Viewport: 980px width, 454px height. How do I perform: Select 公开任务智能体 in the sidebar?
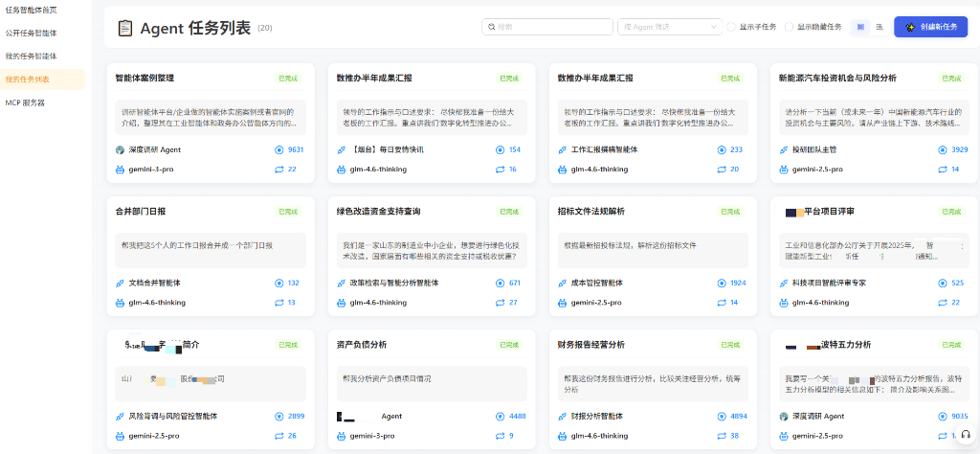(31, 33)
